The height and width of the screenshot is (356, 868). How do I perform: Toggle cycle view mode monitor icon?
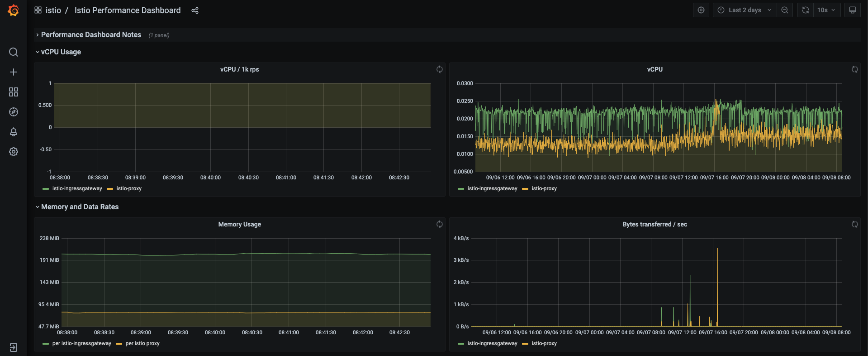click(x=852, y=10)
